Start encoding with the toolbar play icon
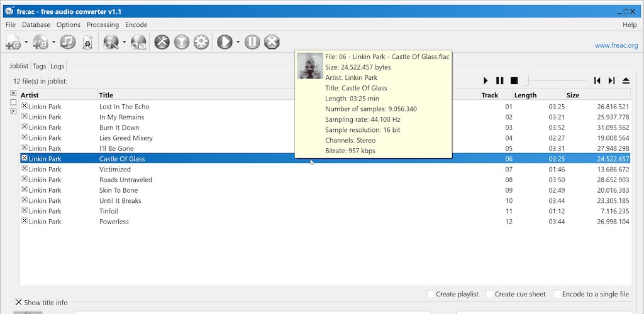 pyautogui.click(x=224, y=42)
